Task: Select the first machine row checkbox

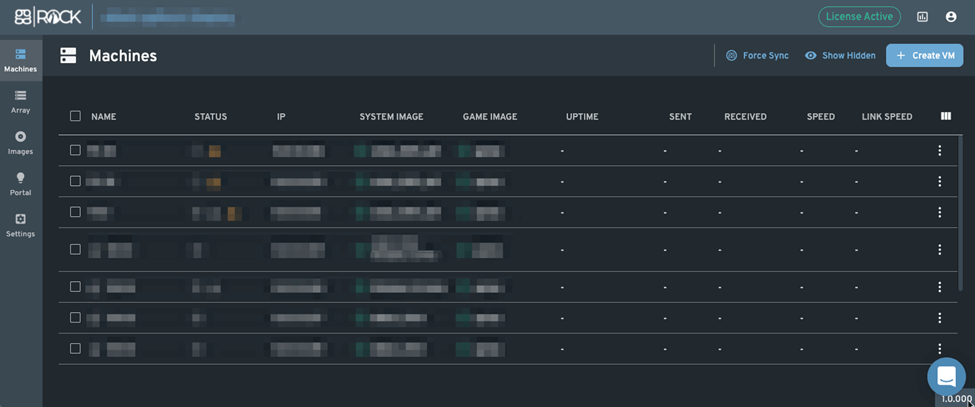Action: 75,150
